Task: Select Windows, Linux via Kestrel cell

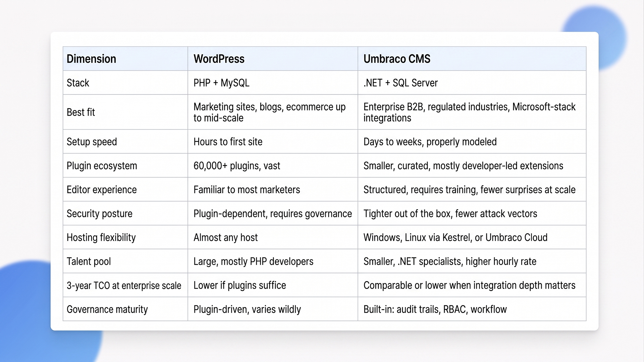Action: (x=472, y=237)
